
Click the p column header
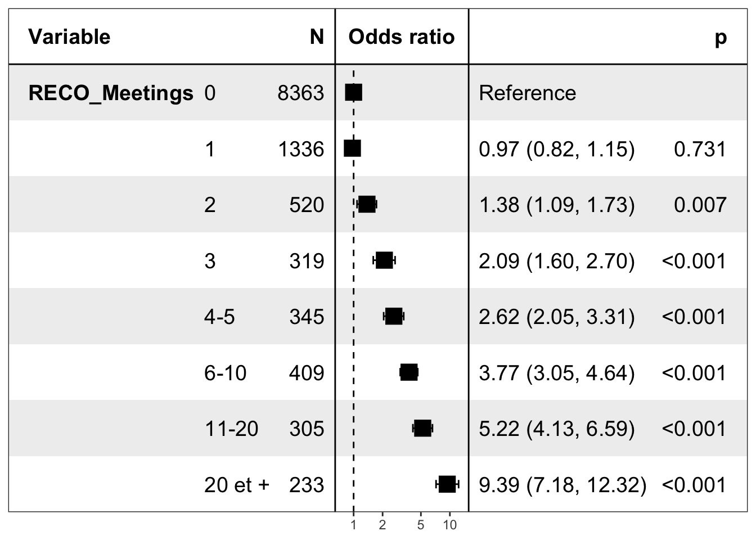720,37
